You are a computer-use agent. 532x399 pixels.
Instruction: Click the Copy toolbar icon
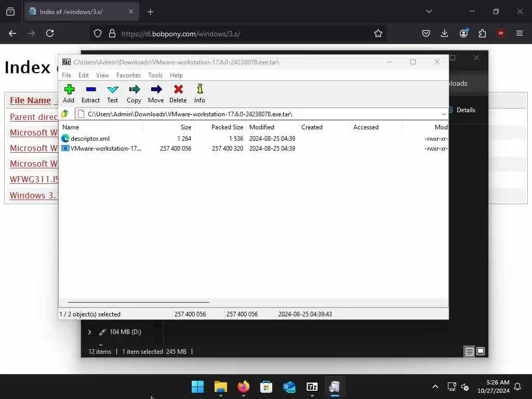point(134,94)
